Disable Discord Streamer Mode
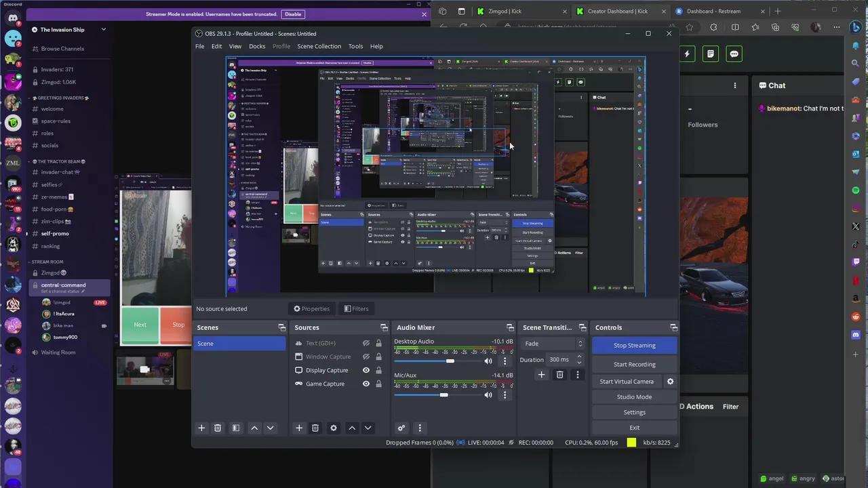The height and width of the screenshot is (488, 868). coord(293,14)
